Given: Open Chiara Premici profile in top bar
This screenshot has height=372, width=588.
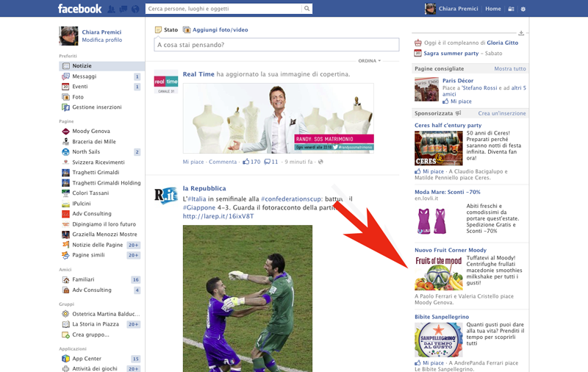Looking at the screenshot, I should tap(451, 9).
